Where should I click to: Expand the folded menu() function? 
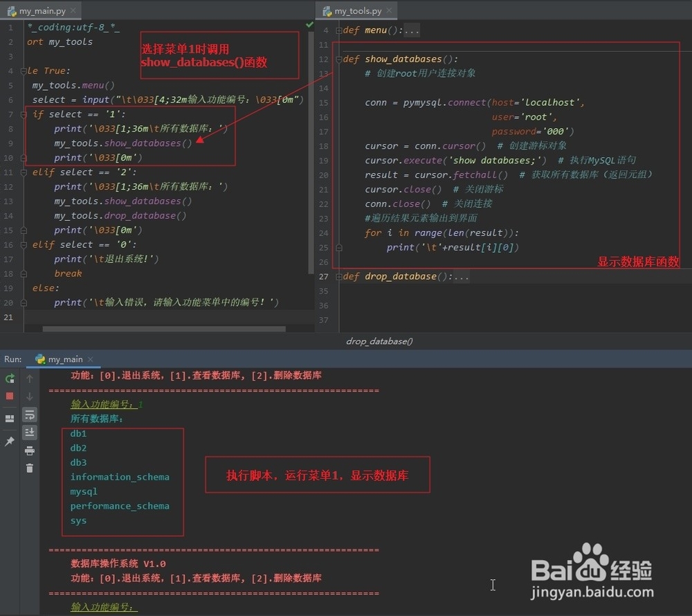tap(338, 30)
